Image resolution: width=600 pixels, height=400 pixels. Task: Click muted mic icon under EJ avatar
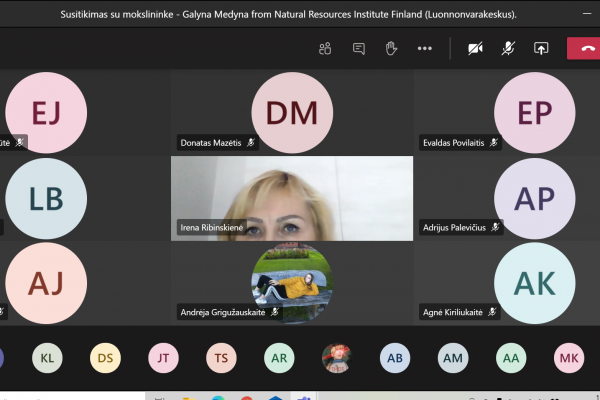click(19, 143)
